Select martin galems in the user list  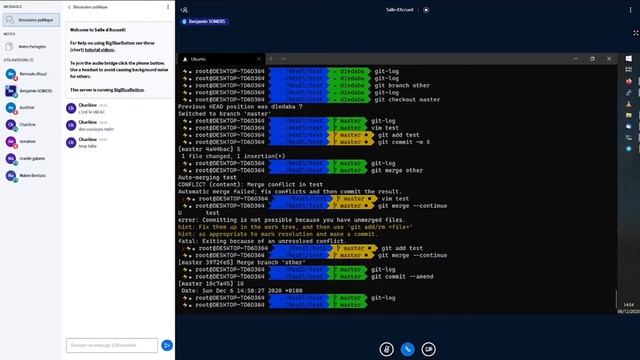pos(31,158)
